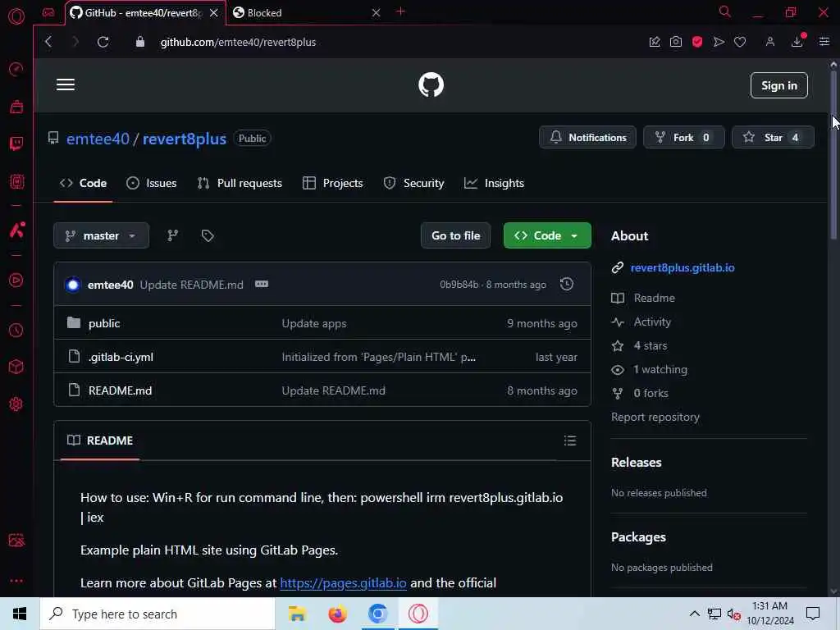
Task: Open Windows Start menu
Action: point(20,614)
